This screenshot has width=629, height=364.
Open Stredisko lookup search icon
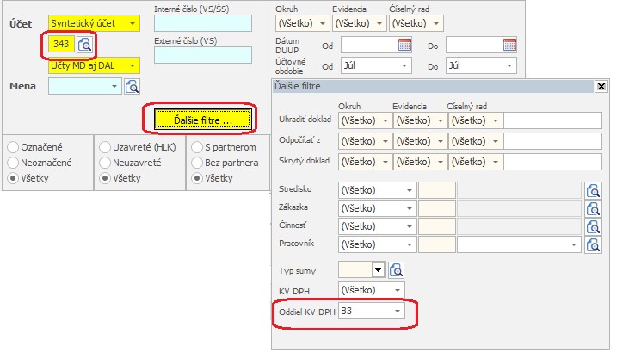(x=593, y=190)
